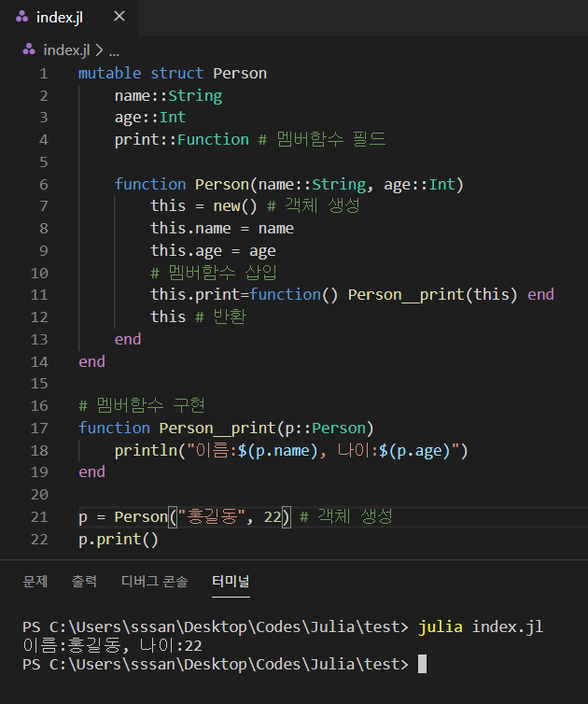Place cursor on the p.print() call
This screenshot has width=588, height=704.
[119, 539]
